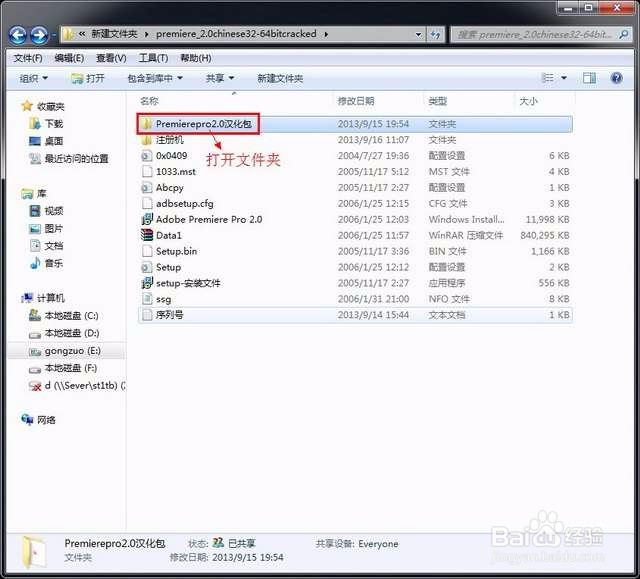This screenshot has width=640, height=579.
Task: Click the 注册机 folder icon
Action: pyautogui.click(x=147, y=140)
